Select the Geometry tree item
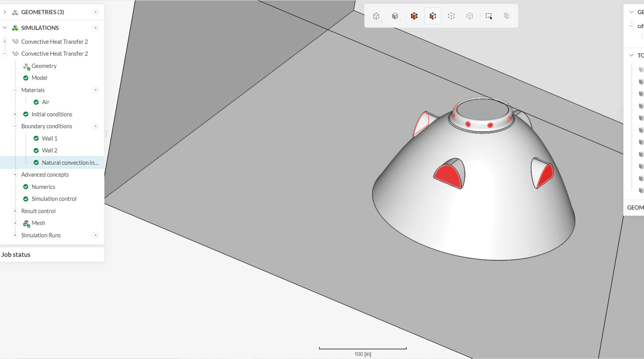The width and height of the screenshot is (644, 359). (44, 66)
